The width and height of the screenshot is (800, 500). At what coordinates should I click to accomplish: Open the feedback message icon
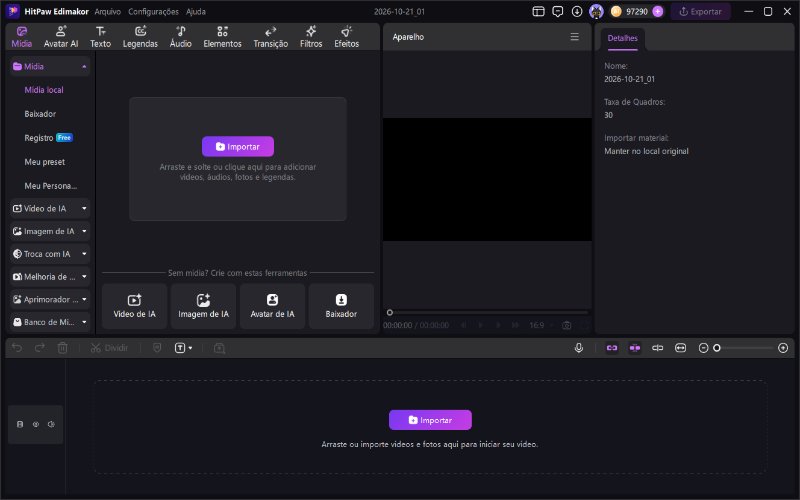[x=558, y=11]
